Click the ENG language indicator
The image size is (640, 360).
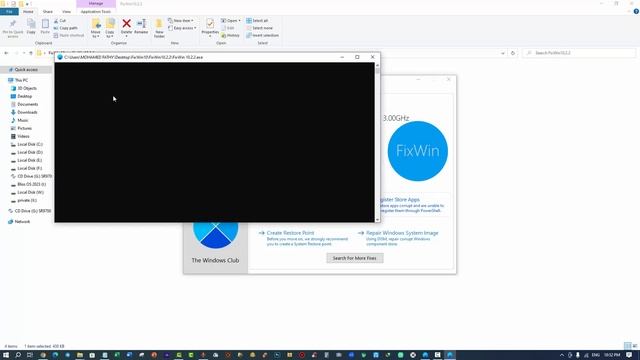(x=596, y=355)
